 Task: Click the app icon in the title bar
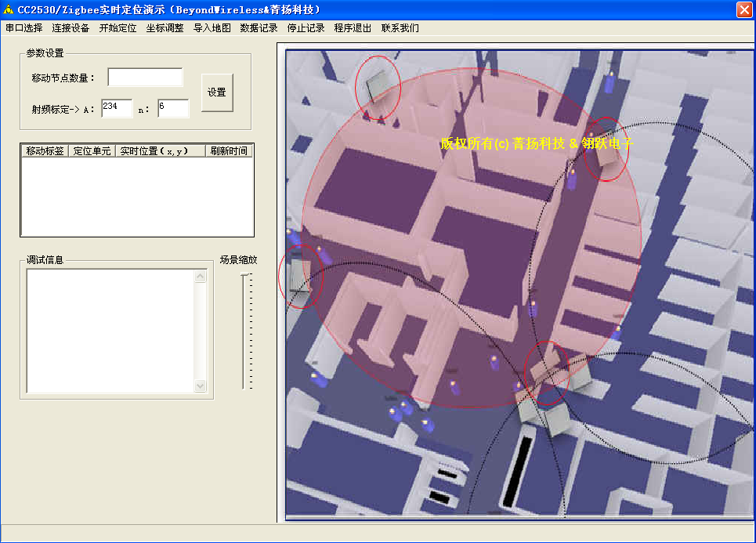[8, 9]
